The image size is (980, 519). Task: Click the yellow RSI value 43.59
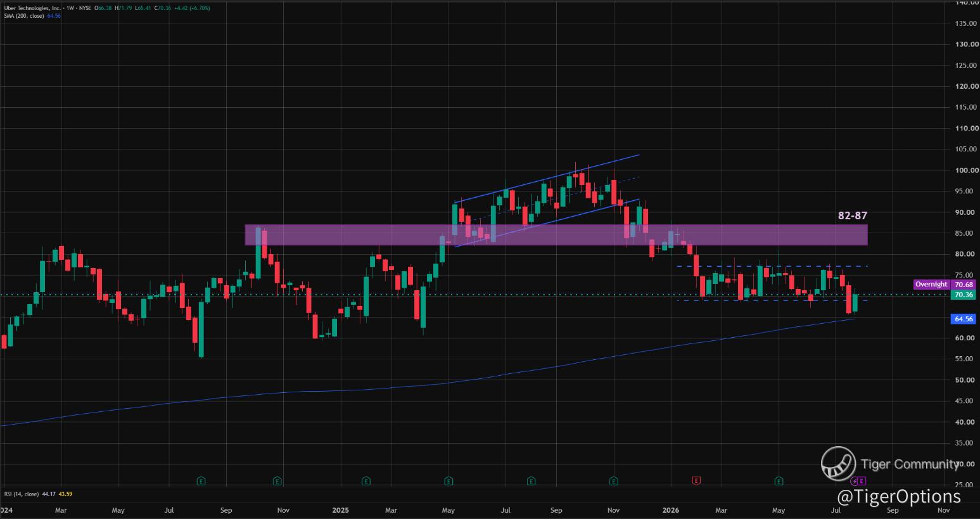point(65,494)
